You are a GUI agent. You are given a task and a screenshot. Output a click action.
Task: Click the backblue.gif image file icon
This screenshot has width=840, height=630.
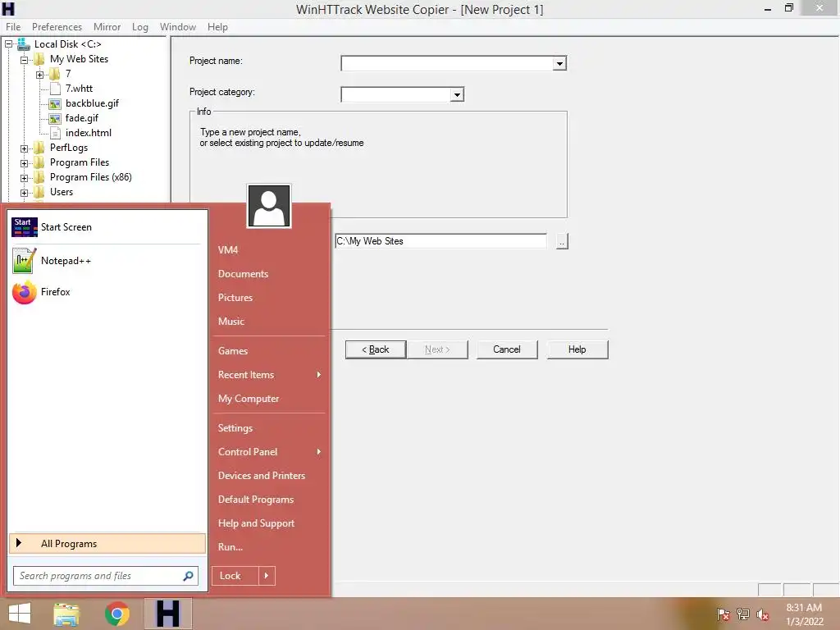[x=55, y=103]
